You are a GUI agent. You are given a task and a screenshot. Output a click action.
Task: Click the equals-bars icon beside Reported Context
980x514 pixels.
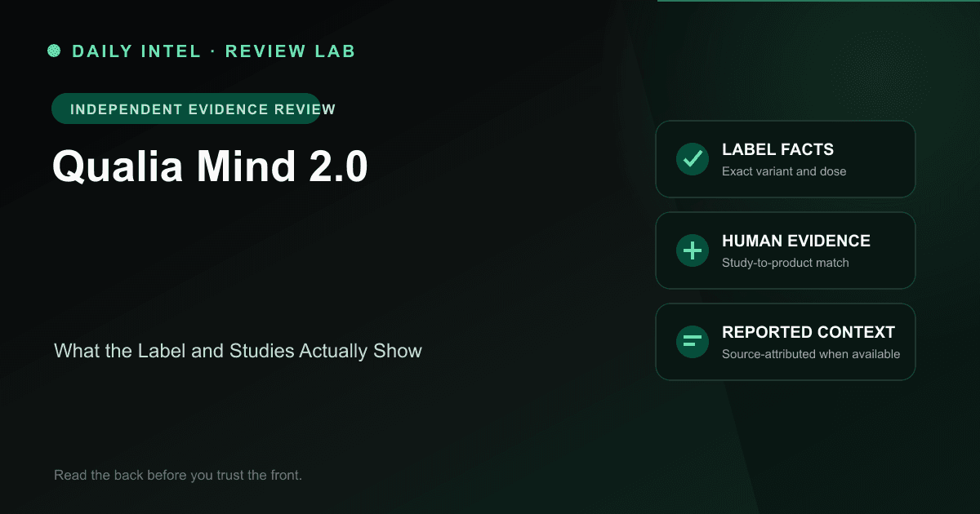pos(693,342)
